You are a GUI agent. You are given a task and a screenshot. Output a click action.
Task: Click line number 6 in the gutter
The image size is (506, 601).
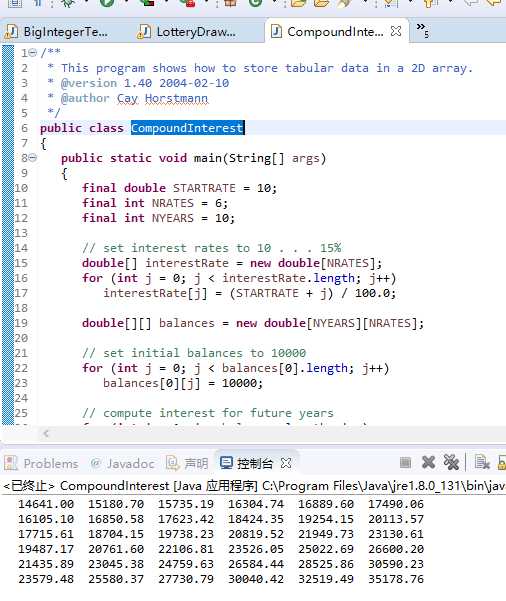point(24,128)
